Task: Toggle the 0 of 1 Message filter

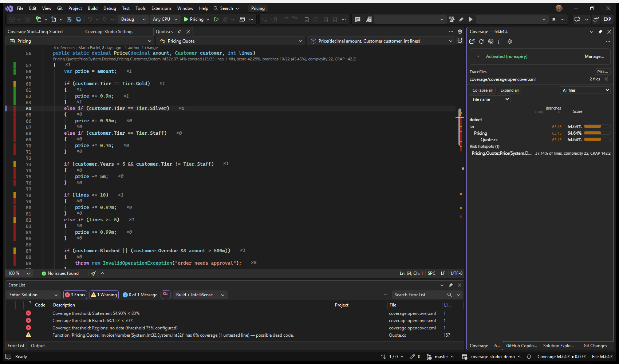Action: (140, 295)
